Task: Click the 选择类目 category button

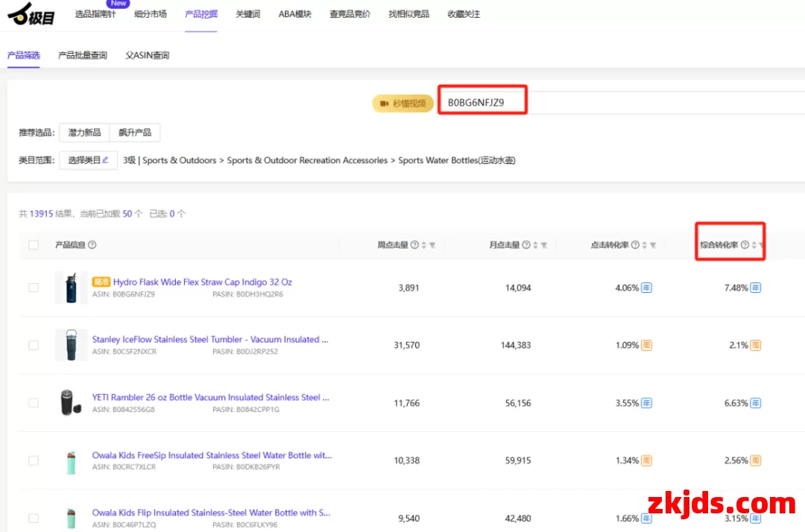Action: tap(88, 160)
